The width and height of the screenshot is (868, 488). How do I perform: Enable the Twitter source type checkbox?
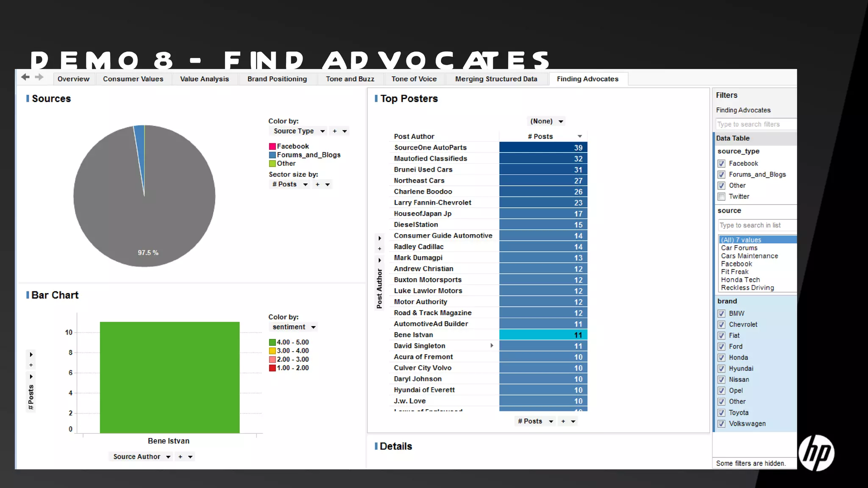[x=721, y=197]
